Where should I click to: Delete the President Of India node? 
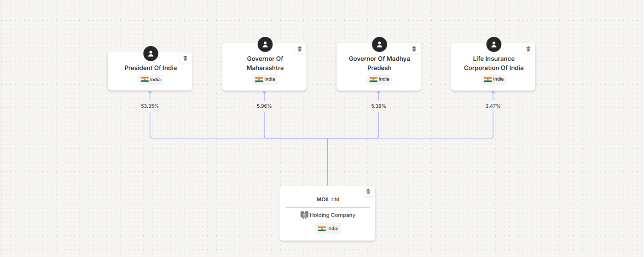pos(186,58)
